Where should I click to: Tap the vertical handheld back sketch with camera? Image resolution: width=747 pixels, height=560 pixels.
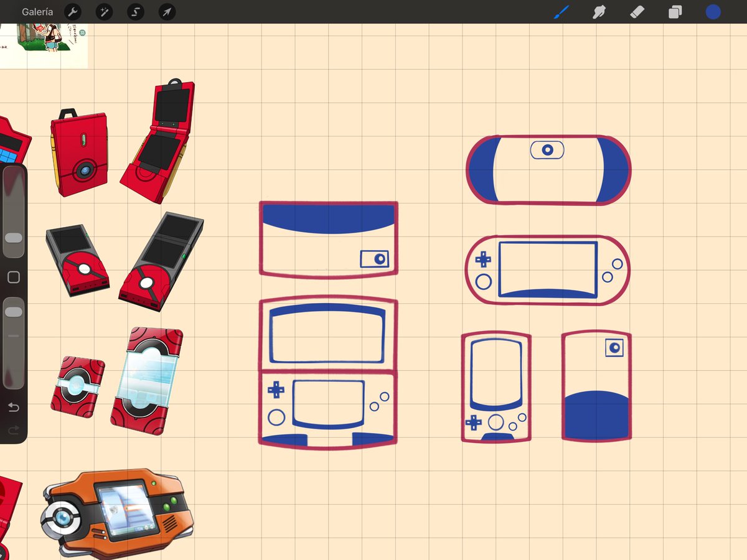click(x=596, y=386)
